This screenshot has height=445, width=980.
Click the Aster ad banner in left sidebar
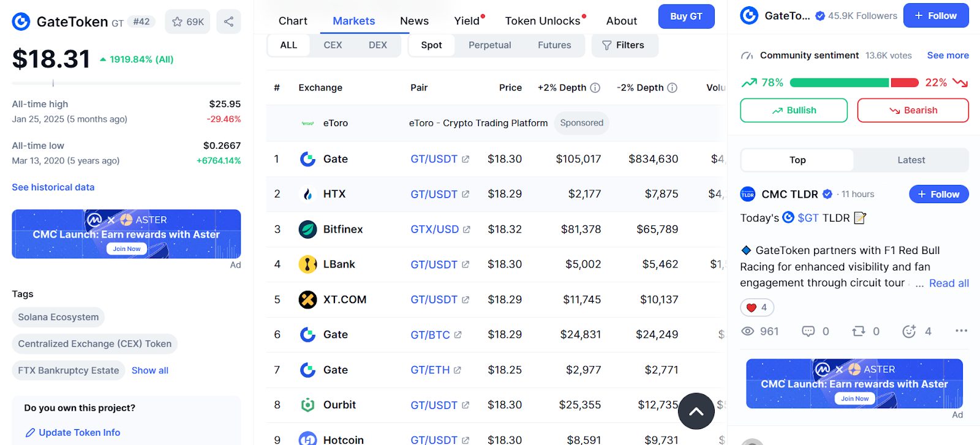[x=126, y=234]
